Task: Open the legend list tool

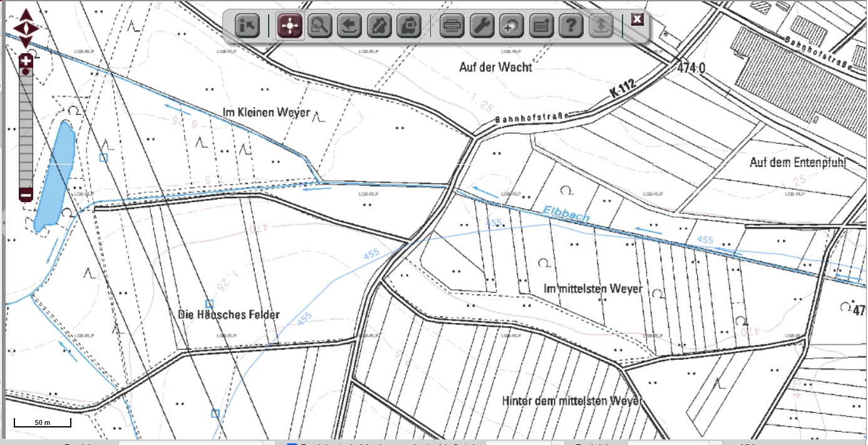Action: click(541, 26)
